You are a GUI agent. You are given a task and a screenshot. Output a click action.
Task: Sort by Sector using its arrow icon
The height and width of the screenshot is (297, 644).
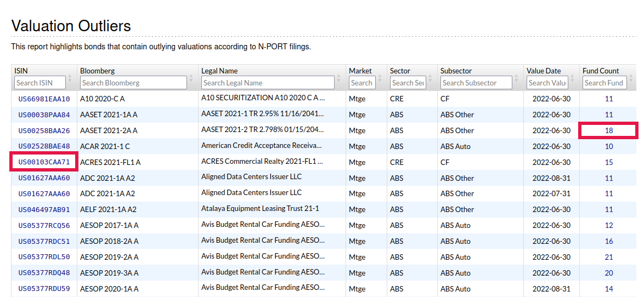click(430, 79)
